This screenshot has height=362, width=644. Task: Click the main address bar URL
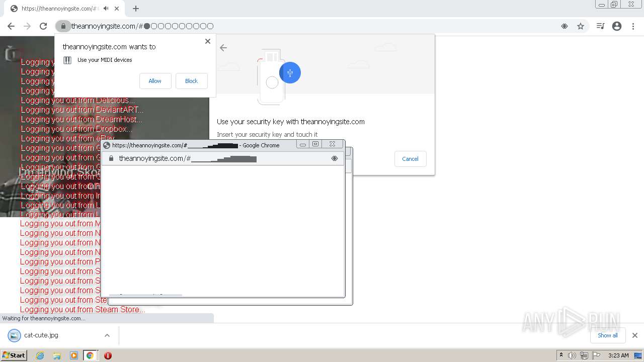click(142, 26)
